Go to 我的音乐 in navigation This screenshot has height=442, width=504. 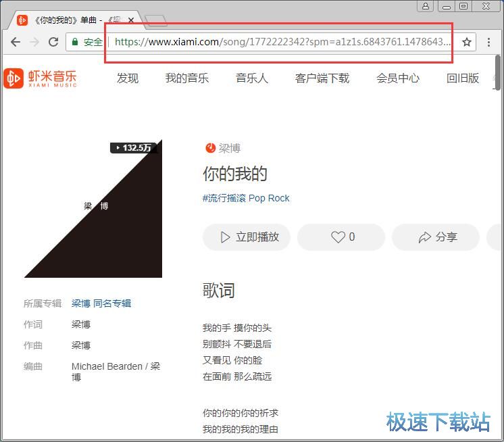(187, 78)
